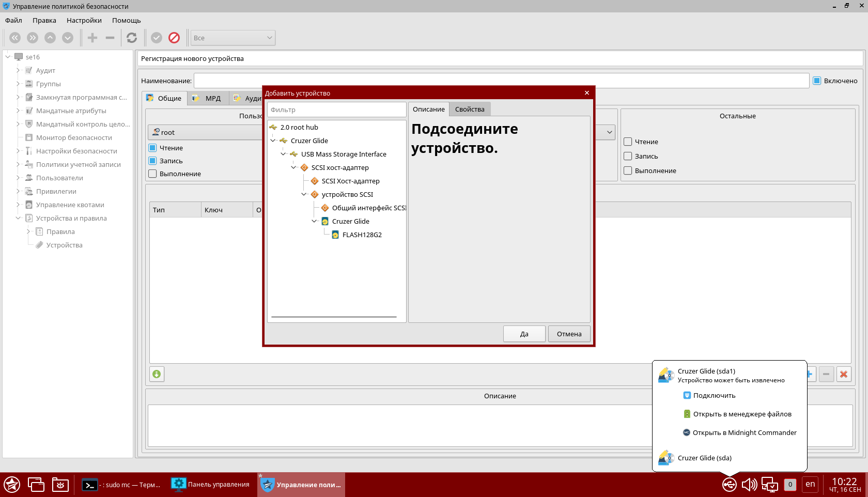Click the green download arrow icon

(157, 374)
